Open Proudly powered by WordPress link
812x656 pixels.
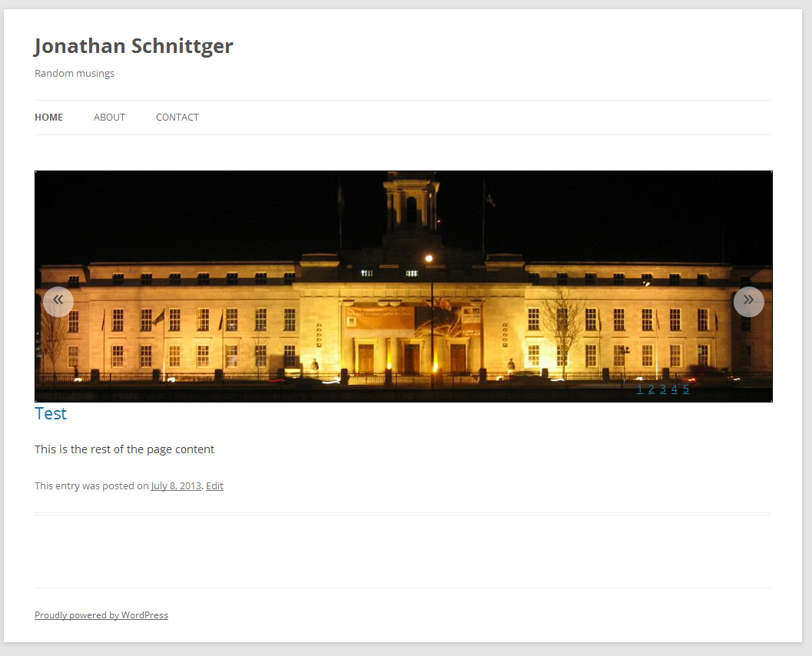click(x=101, y=615)
